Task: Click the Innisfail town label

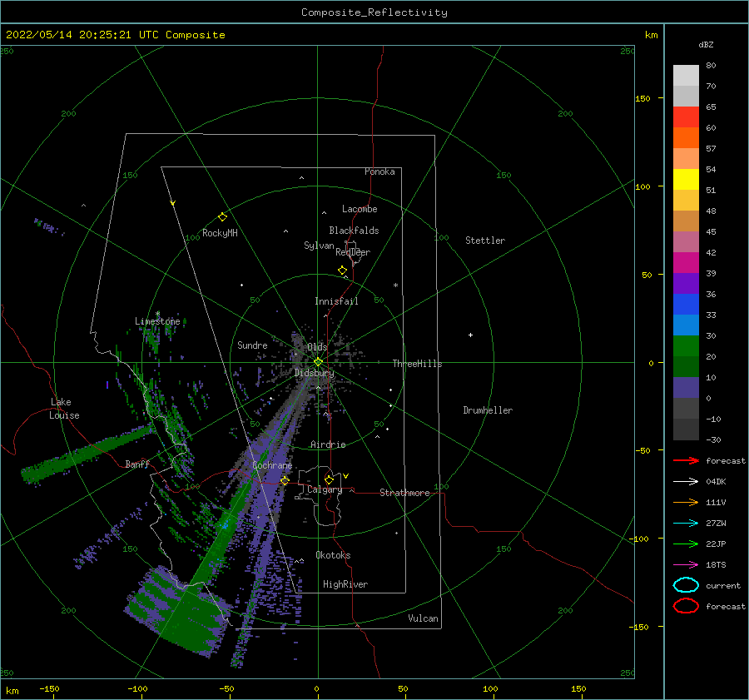Action: [x=336, y=301]
